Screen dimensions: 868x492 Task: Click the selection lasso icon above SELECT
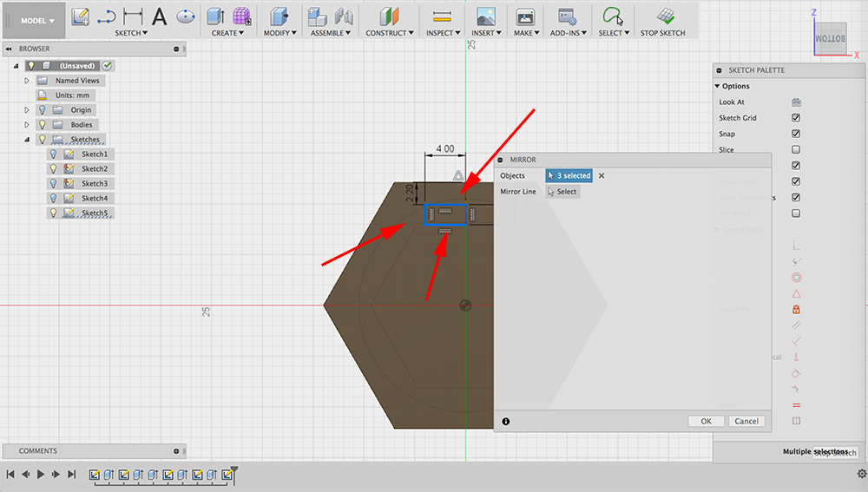(613, 16)
